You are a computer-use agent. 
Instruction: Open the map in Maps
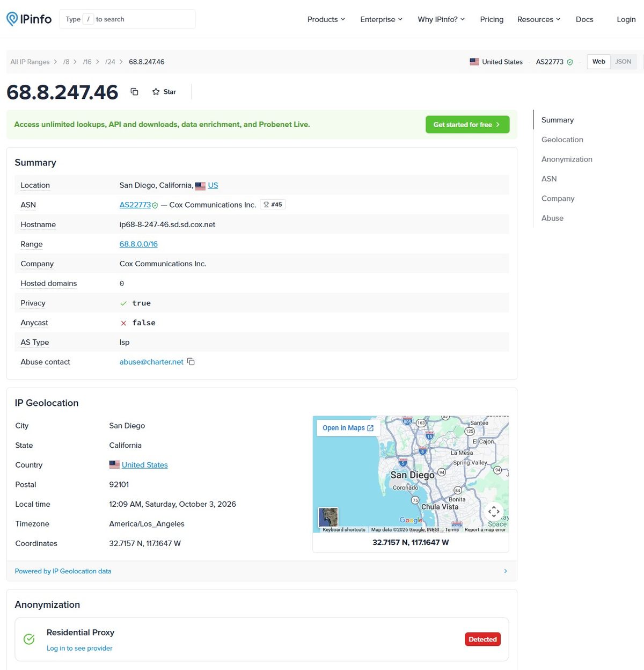click(348, 428)
